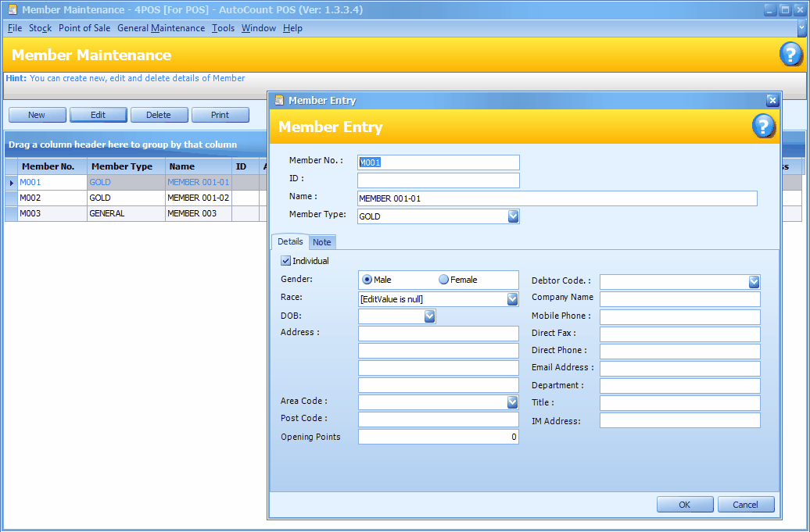Viewport: 810px width, 532px height.
Task: Click the MEMBER 001-02 name cell
Action: [x=199, y=198]
